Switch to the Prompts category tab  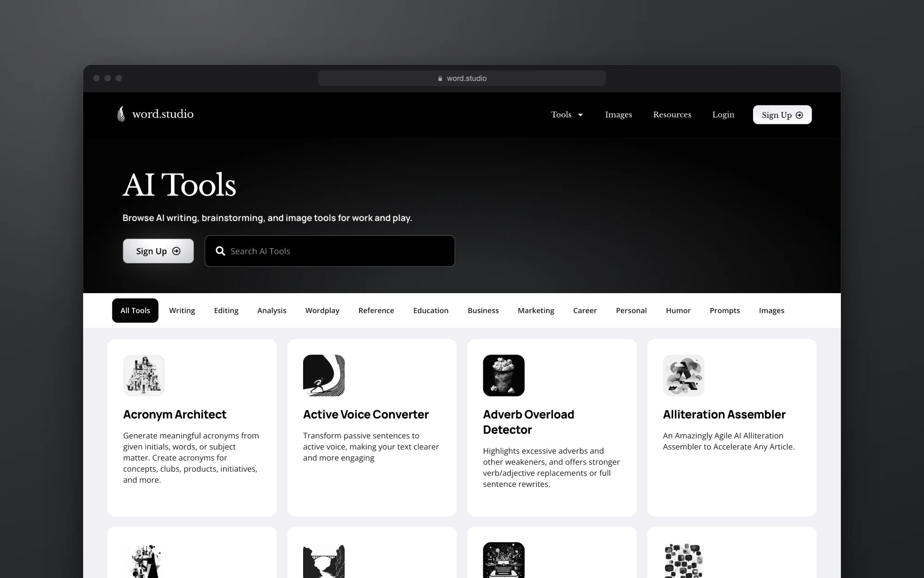pos(725,310)
